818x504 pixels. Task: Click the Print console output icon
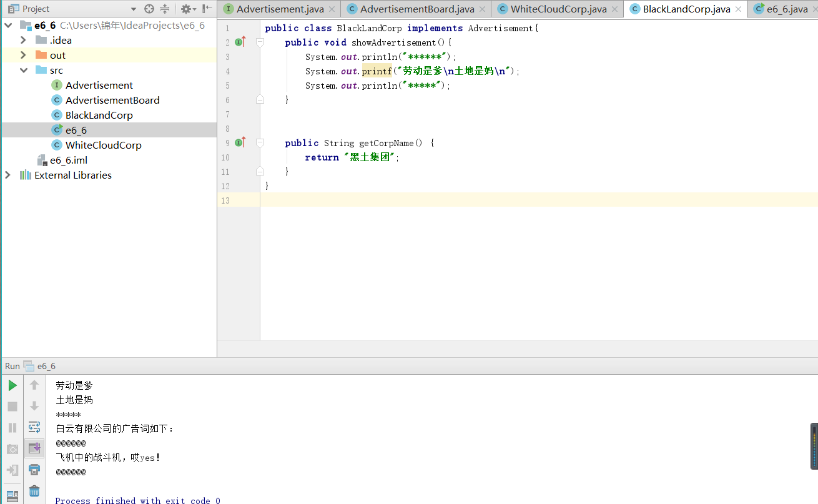pos(34,470)
